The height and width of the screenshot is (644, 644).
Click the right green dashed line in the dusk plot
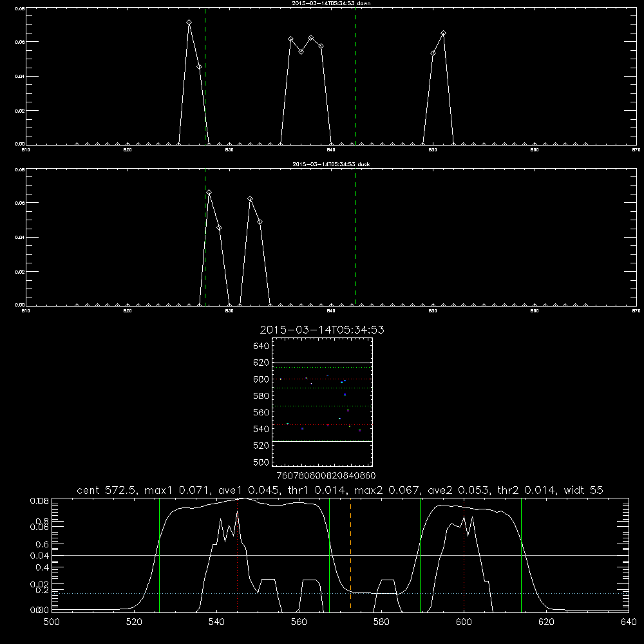click(355, 238)
